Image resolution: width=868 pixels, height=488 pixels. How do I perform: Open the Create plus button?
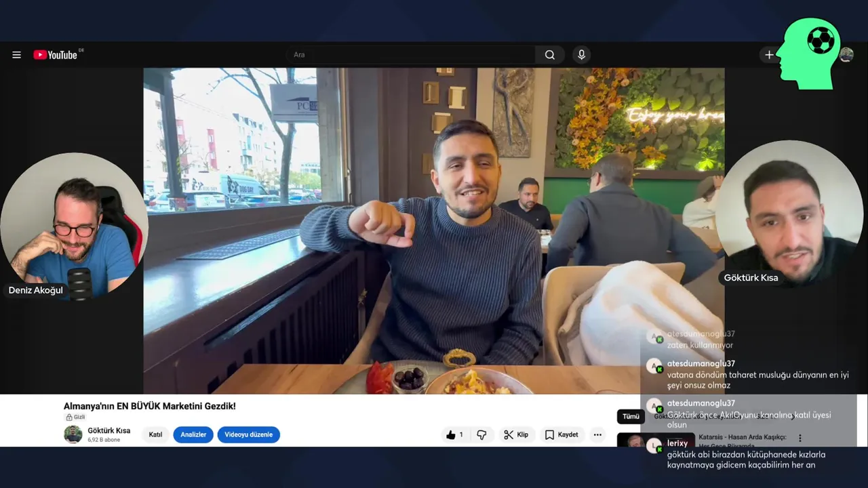(x=769, y=55)
